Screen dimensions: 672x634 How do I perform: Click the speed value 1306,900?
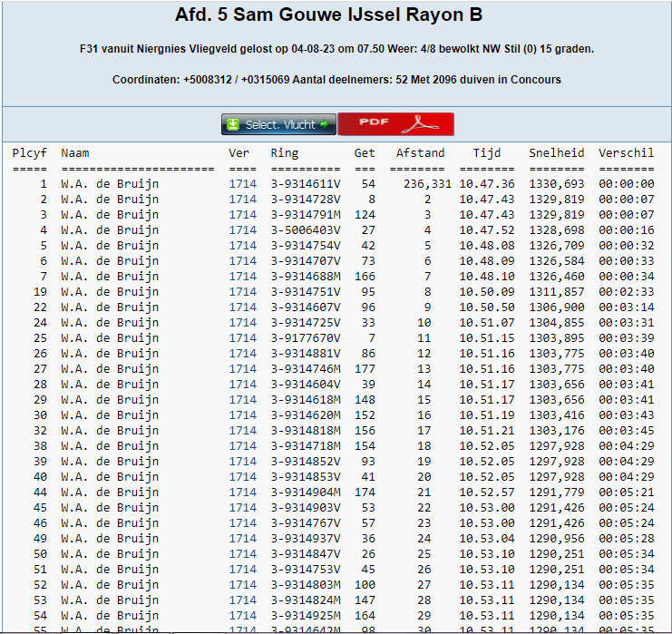click(557, 307)
